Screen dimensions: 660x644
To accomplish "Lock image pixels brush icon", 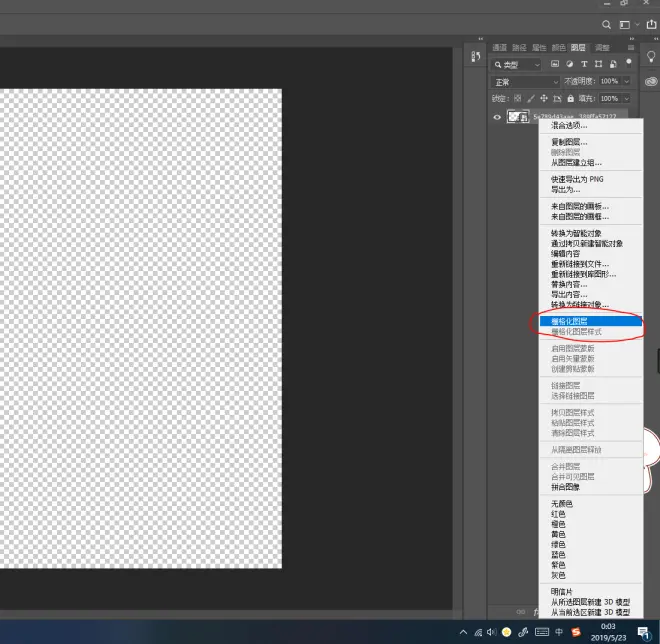I will click(x=531, y=98).
